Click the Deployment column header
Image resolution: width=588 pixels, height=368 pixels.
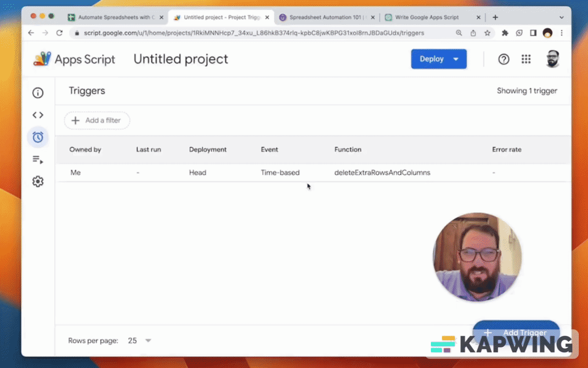click(208, 149)
